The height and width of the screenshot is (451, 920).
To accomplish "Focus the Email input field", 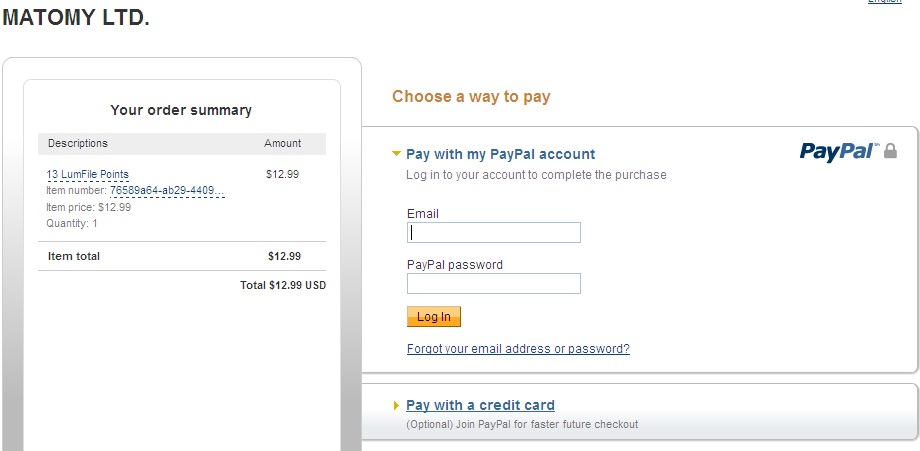I will click(x=494, y=233).
